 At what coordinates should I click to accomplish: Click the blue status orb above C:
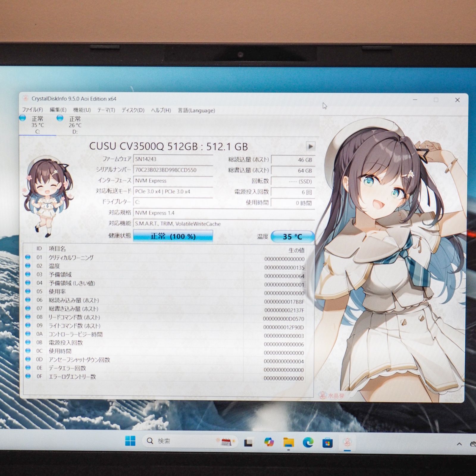point(23,118)
